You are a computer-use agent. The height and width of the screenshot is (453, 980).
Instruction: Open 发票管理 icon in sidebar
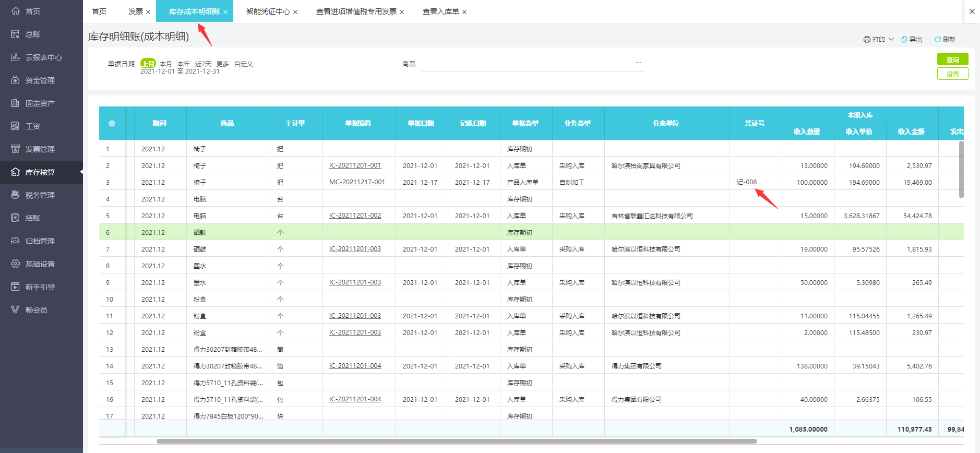pyautogui.click(x=15, y=149)
